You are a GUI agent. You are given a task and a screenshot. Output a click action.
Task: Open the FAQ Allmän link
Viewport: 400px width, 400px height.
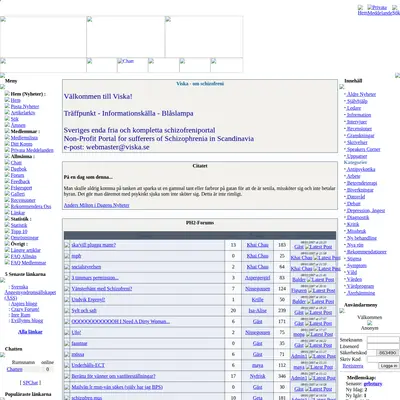click(x=23, y=256)
